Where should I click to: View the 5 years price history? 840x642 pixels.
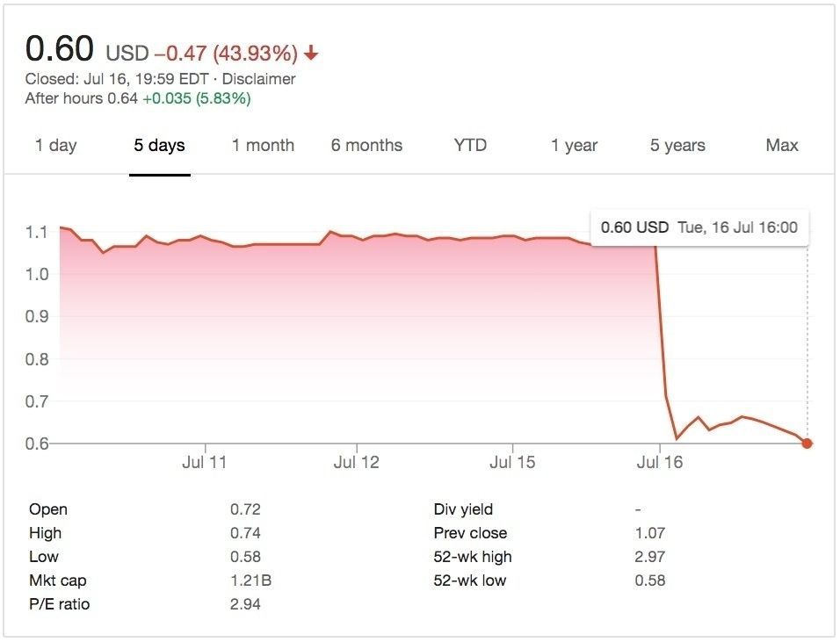click(x=677, y=146)
